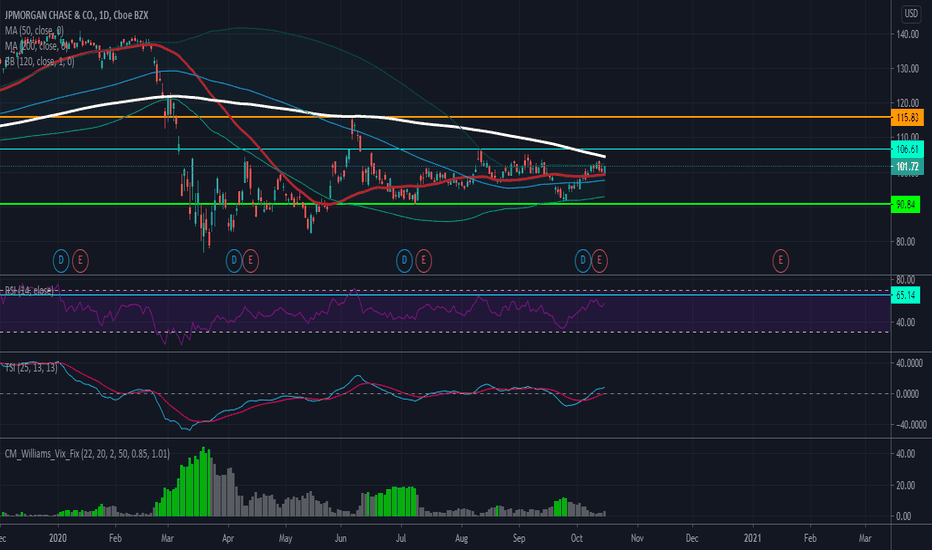Show the dividend D marker near October
Screen dimensions: 932x550
[x=583, y=260]
